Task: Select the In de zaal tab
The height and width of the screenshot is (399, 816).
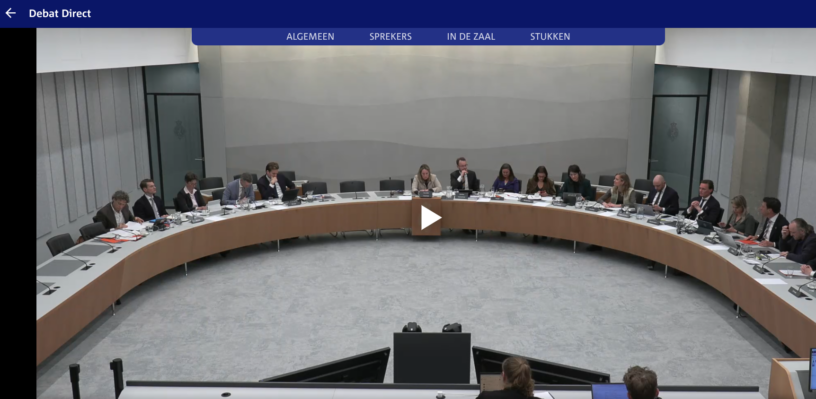Action: [471, 36]
